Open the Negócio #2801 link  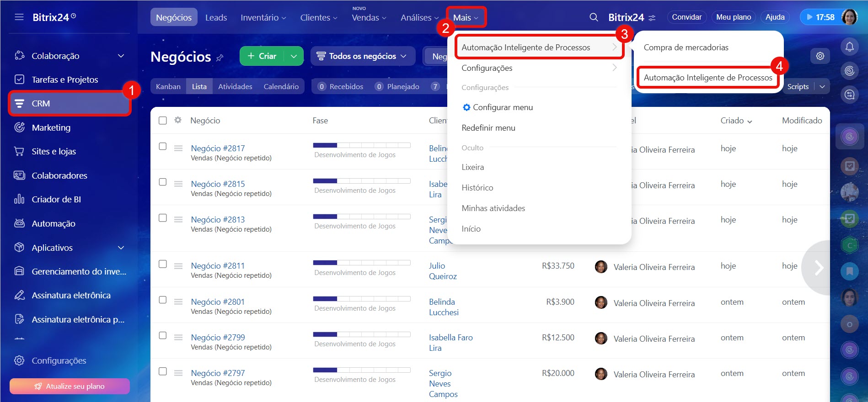point(218,301)
